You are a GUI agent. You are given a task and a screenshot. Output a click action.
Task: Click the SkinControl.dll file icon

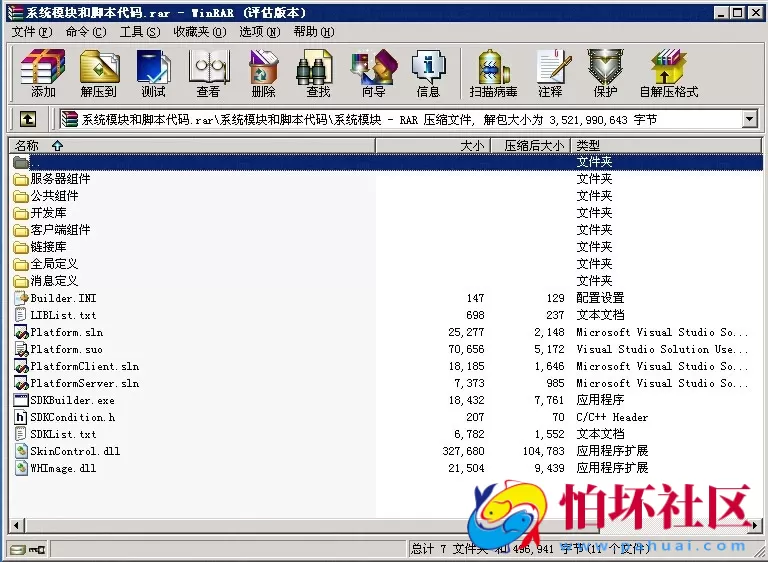(x=21, y=451)
